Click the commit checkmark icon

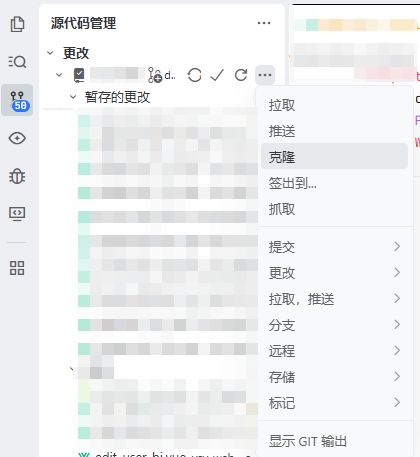pyautogui.click(x=217, y=75)
